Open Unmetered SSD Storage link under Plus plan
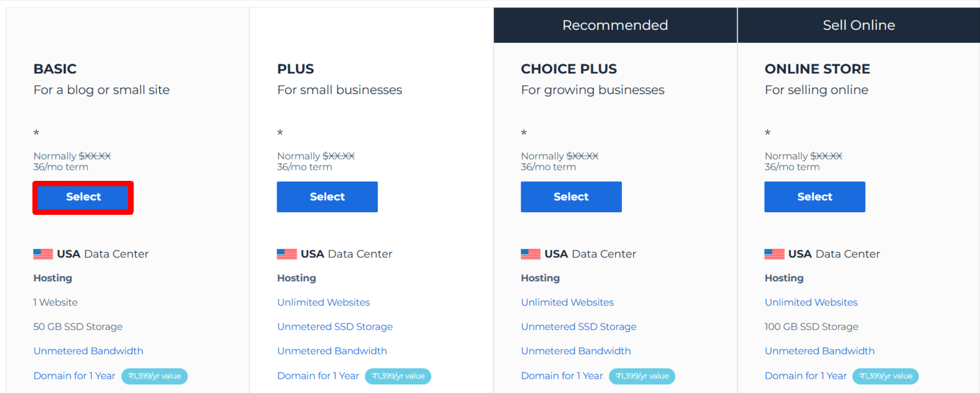The height and width of the screenshot is (393, 980). [335, 327]
